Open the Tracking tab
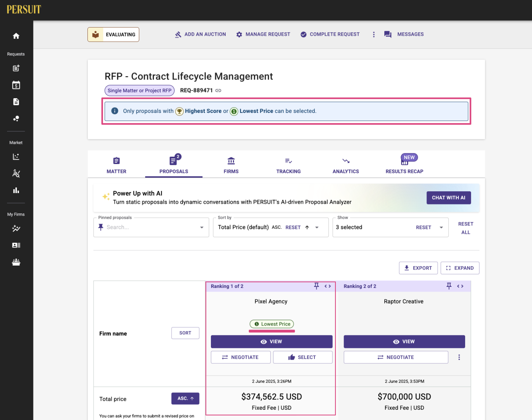 [x=288, y=165]
